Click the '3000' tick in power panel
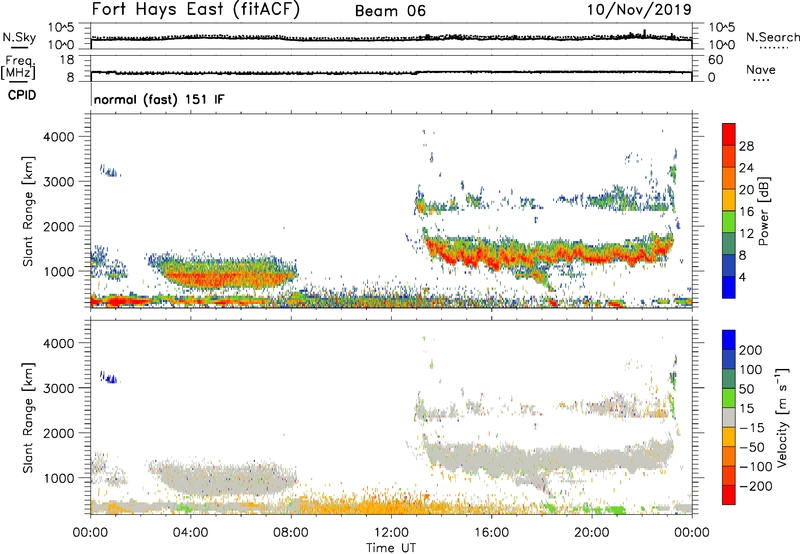Screen dimensions: 800x554 coord(59,182)
